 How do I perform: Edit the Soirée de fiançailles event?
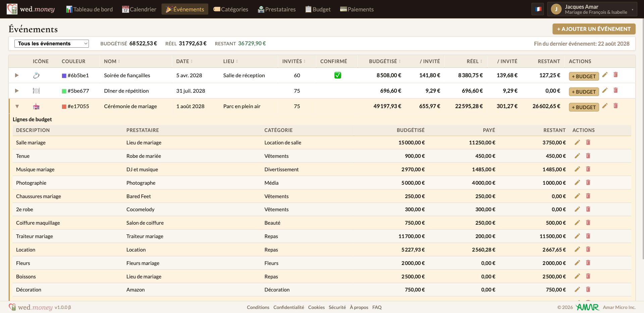point(605,75)
